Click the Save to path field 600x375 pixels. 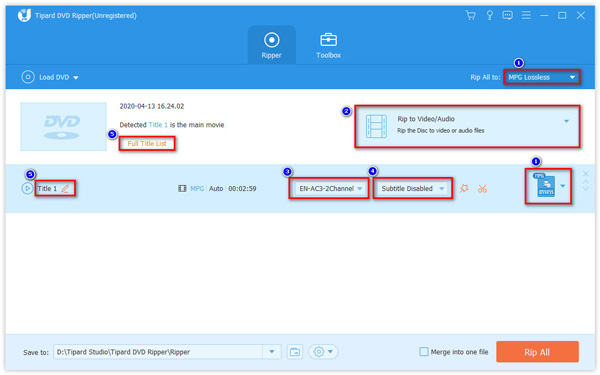[x=158, y=352]
